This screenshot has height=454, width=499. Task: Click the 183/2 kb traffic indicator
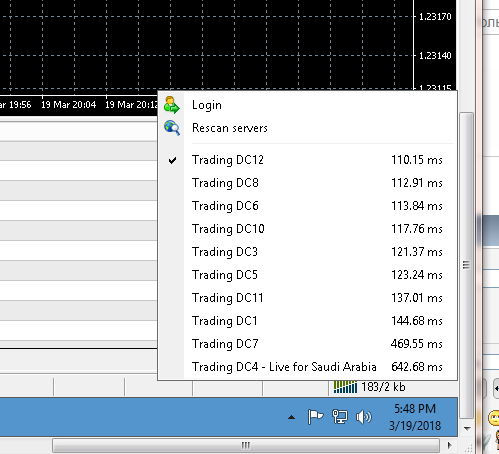(383, 387)
